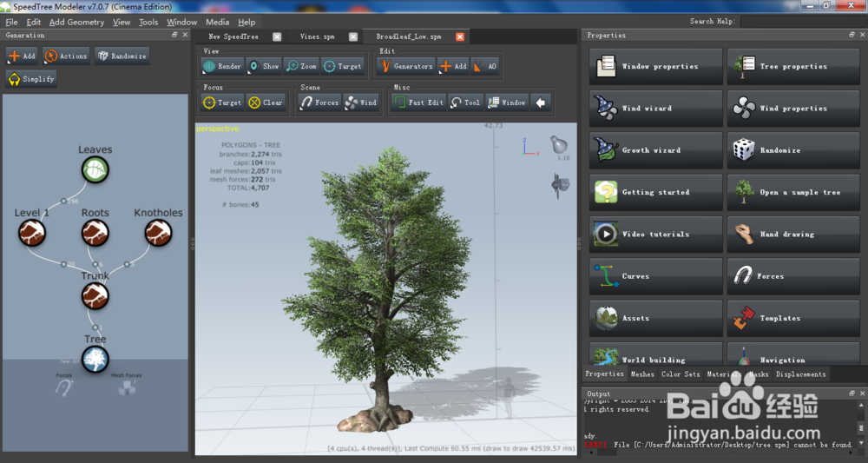Launch the Wind wizard

[x=656, y=109]
